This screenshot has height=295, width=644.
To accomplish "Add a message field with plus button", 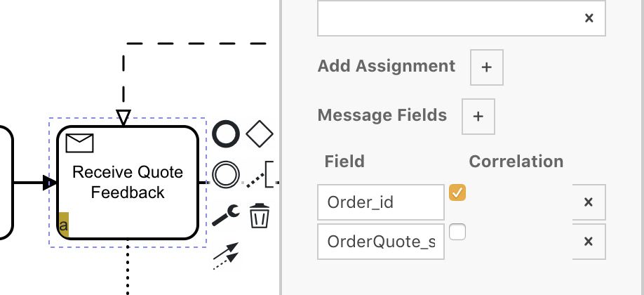I will (478, 116).
